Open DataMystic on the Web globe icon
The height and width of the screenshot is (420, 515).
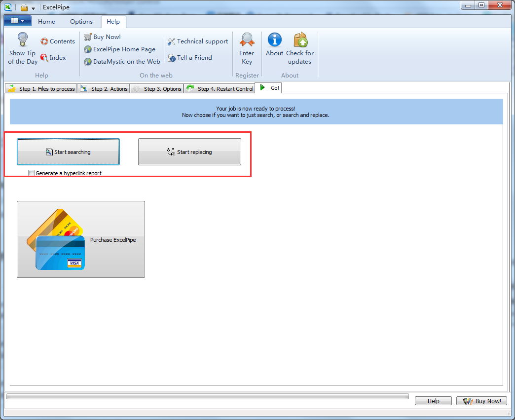88,62
